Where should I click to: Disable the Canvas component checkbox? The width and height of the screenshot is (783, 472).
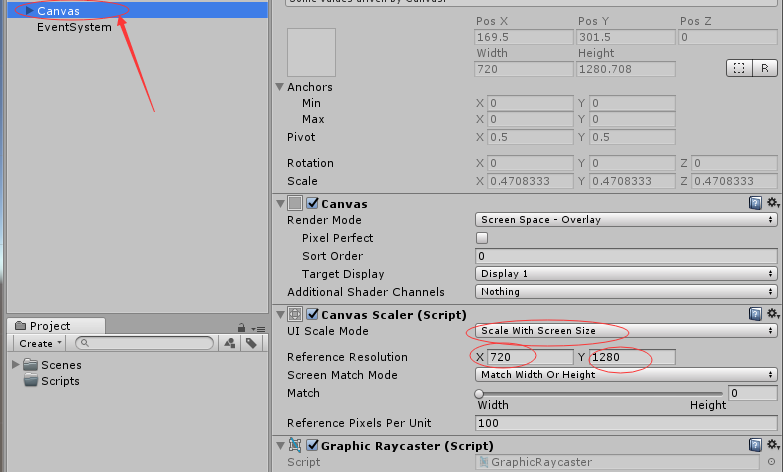313,203
